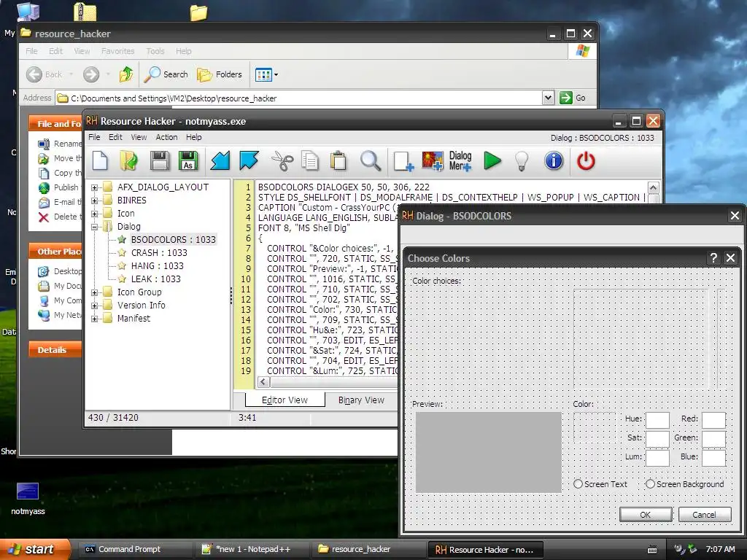Select the BSODCOLORS : 1033 tree item
The width and height of the screenshot is (747, 560).
coord(174,239)
